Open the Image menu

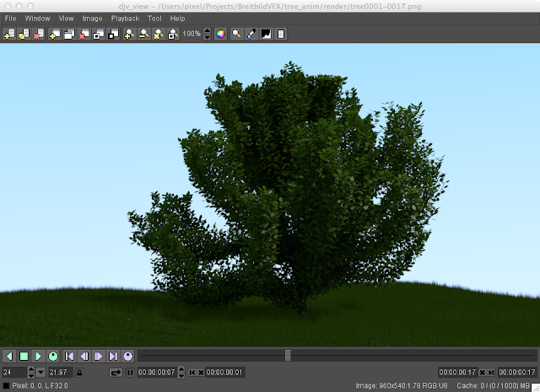pos(92,19)
